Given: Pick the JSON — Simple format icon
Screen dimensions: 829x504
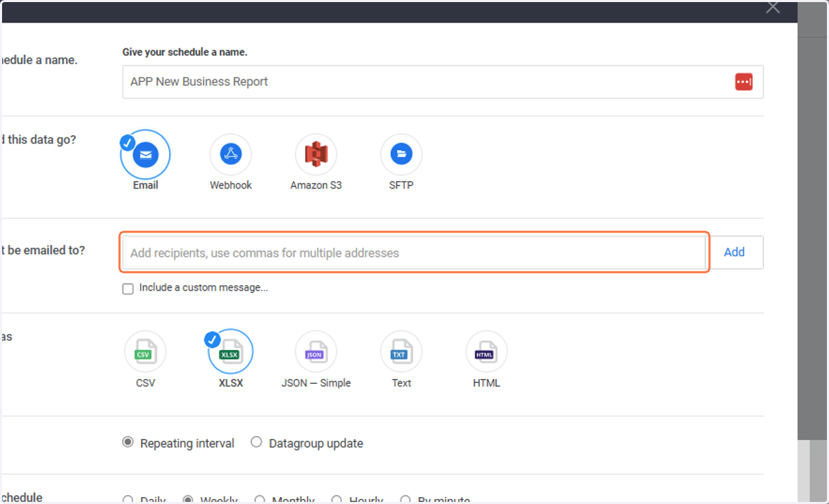Looking at the screenshot, I should tap(316, 351).
